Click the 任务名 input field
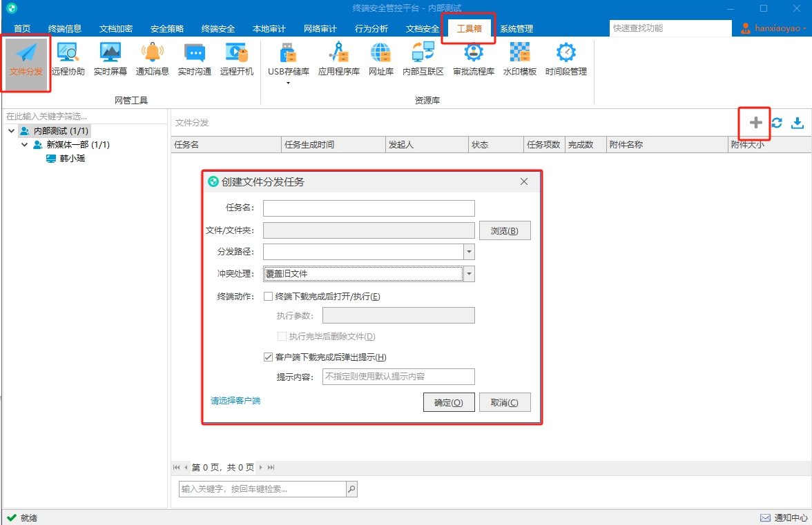The image size is (812, 525). point(369,208)
